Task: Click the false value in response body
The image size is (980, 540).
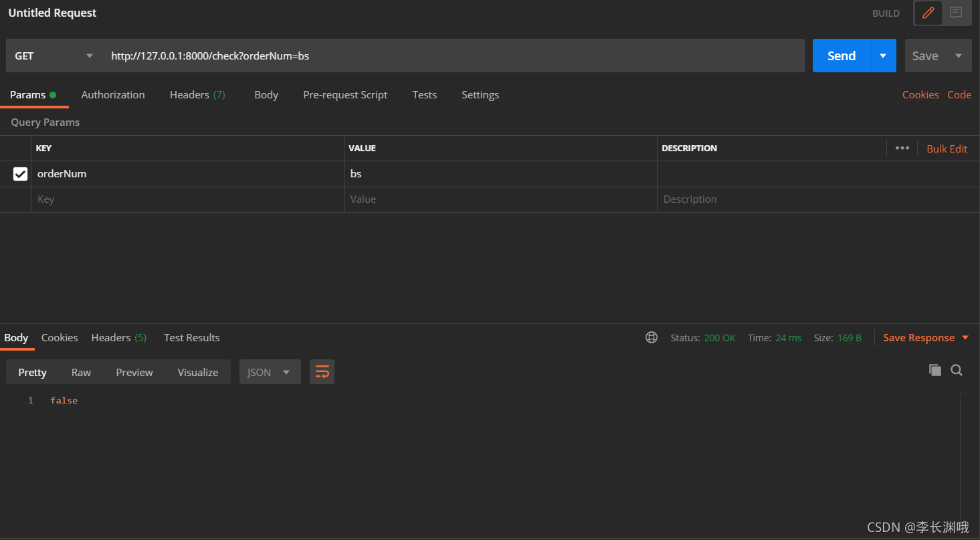Action: [x=64, y=400]
